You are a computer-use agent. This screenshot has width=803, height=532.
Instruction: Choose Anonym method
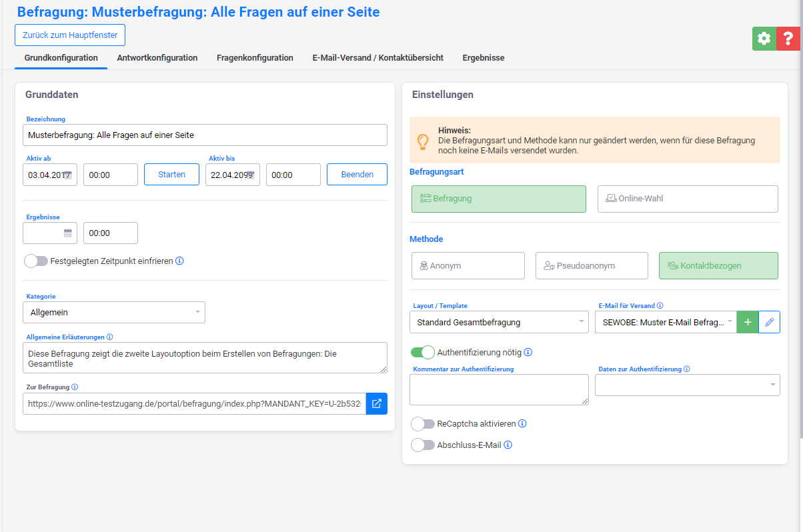[x=468, y=265]
